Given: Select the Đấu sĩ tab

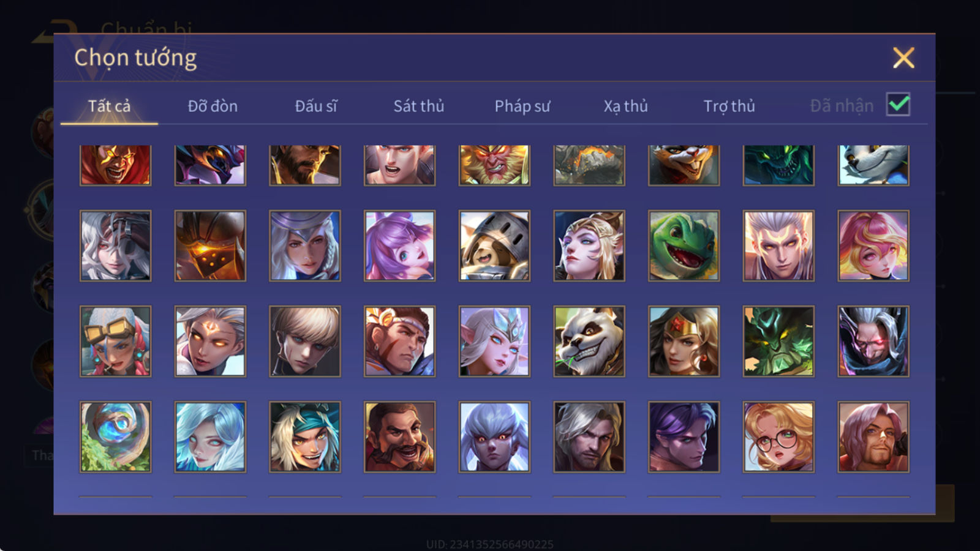Looking at the screenshot, I should coord(316,106).
